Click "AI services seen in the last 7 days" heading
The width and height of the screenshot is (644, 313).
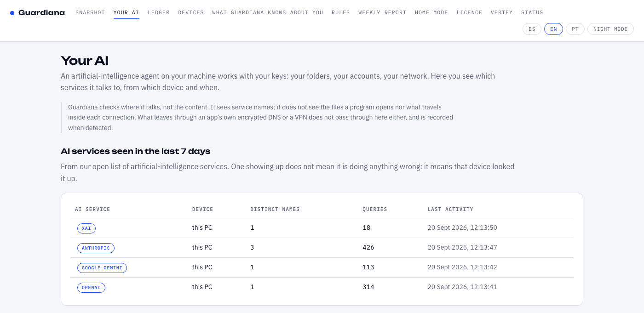click(136, 151)
